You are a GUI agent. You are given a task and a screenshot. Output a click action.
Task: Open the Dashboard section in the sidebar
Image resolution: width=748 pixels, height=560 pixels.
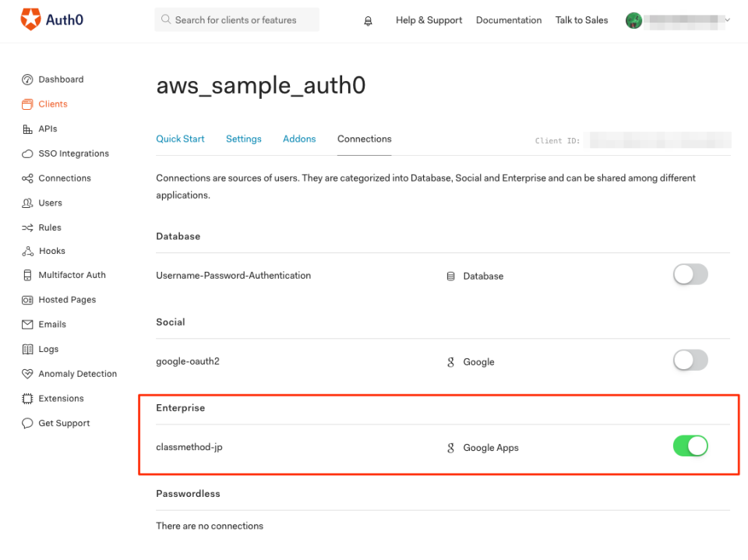(x=60, y=79)
